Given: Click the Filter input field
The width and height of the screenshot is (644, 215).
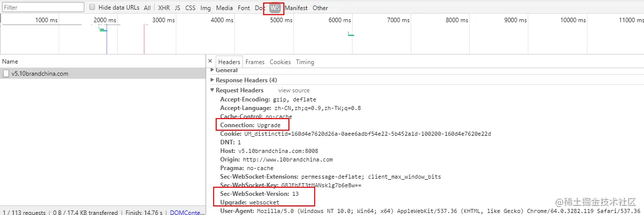Looking at the screenshot, I should (43, 8).
